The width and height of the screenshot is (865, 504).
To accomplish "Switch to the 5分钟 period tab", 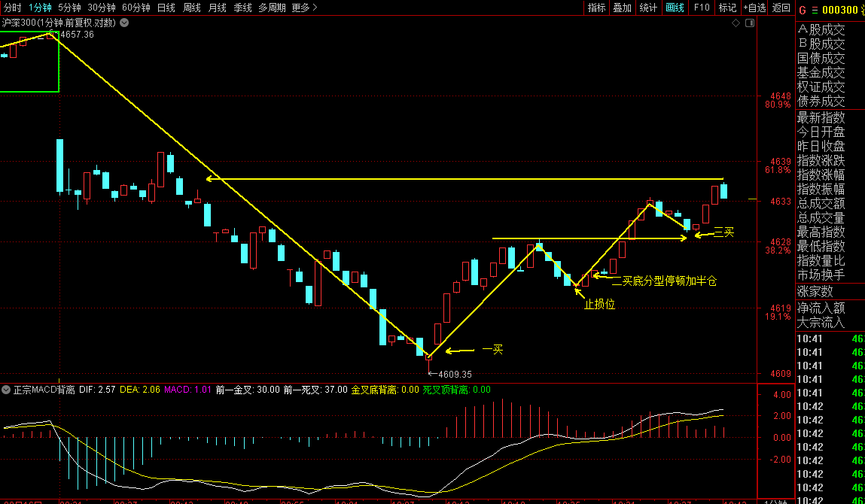I will pyautogui.click(x=69, y=8).
